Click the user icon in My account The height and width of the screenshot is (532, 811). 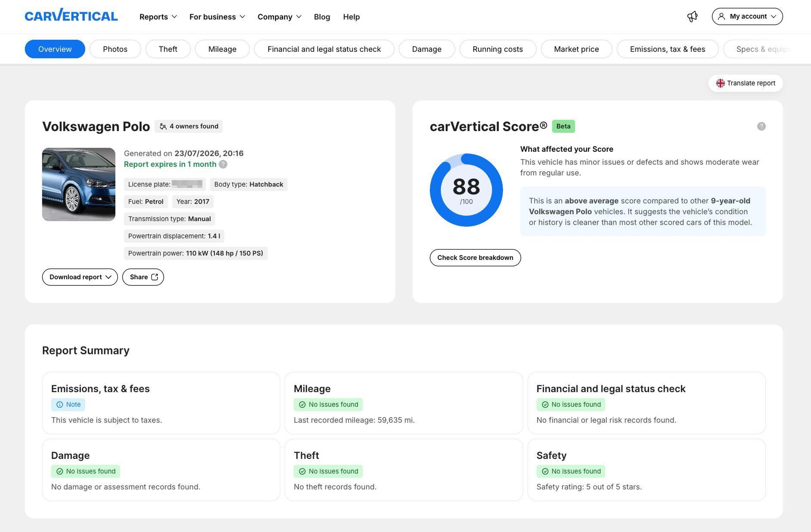721,16
